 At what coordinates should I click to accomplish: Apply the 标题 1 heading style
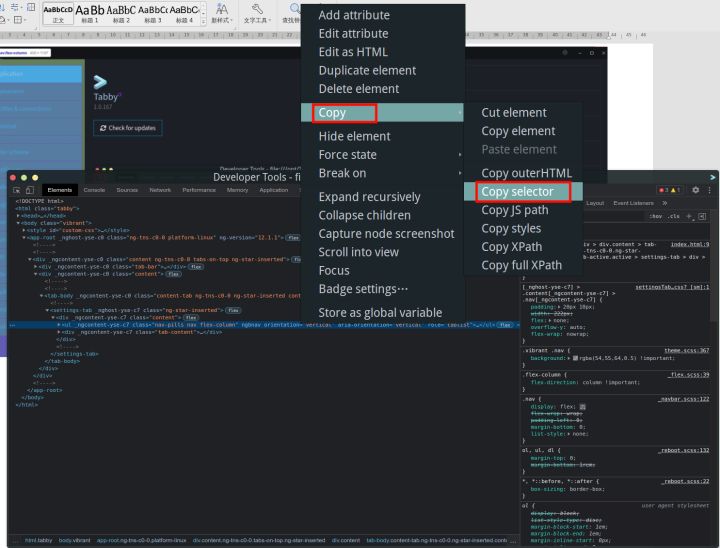tap(90, 13)
